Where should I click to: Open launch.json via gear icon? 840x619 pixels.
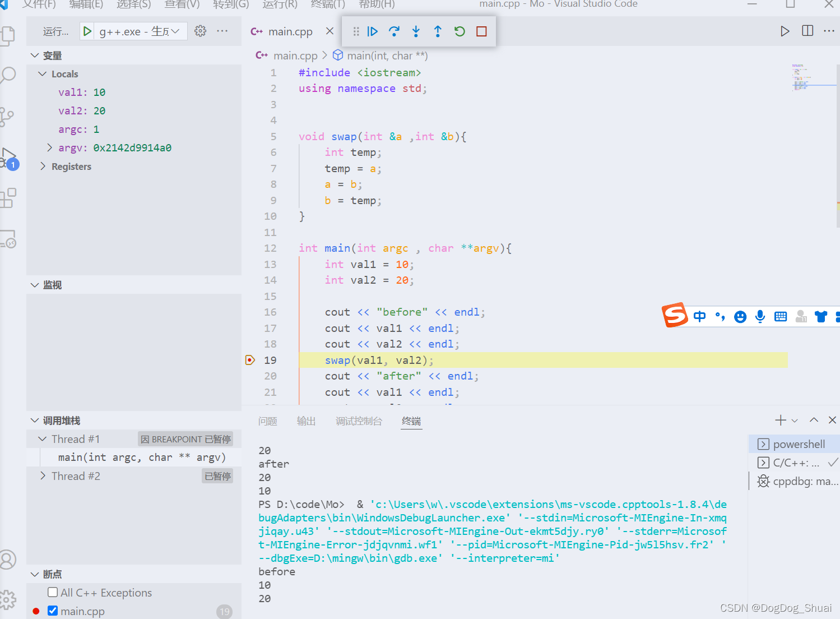coord(200,31)
